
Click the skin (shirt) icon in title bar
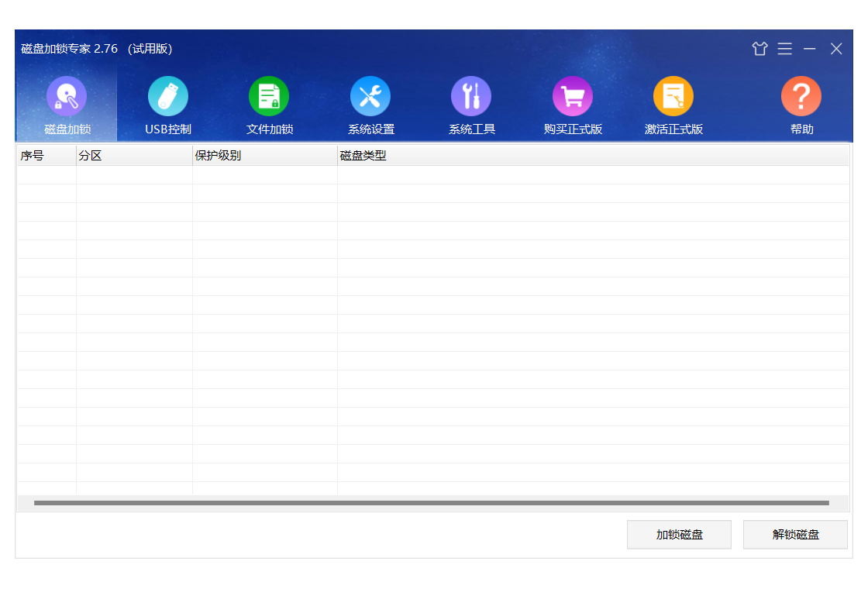tap(759, 49)
